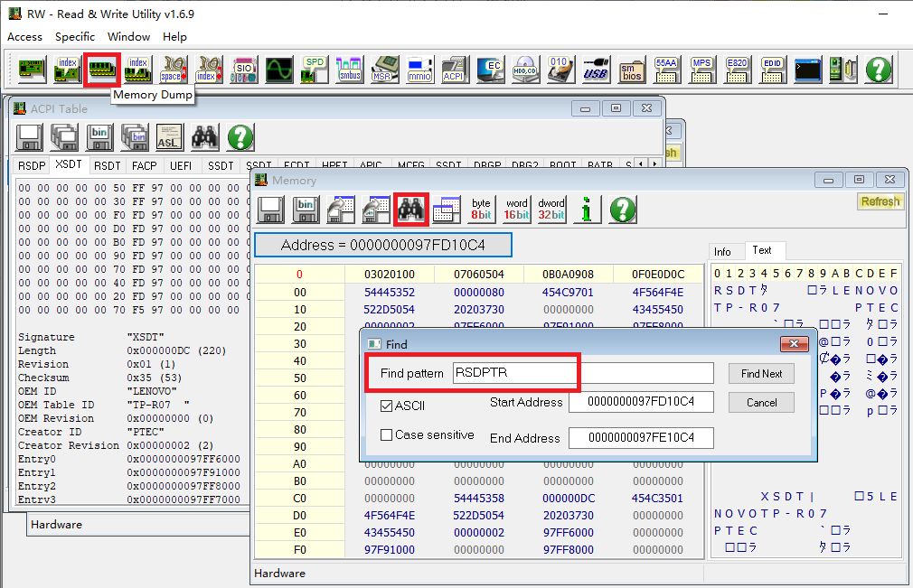Click the Refresh button in Memory window
The width and height of the screenshot is (913, 588).
tap(880, 201)
